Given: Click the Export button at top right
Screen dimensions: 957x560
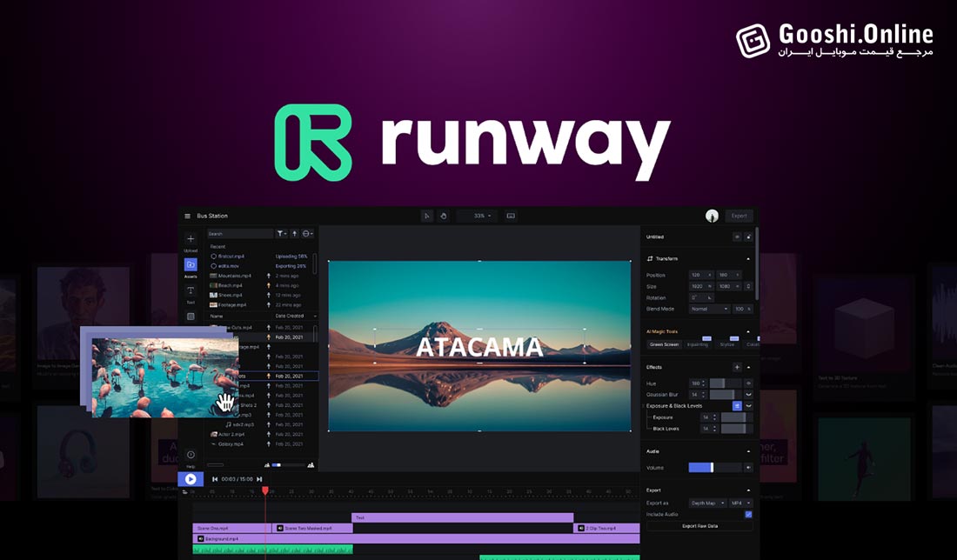Looking at the screenshot, I should coord(739,214).
